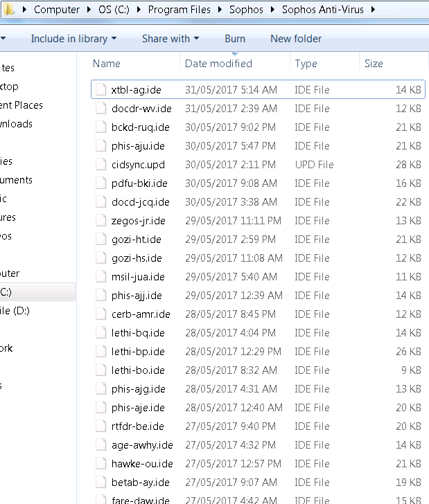This screenshot has height=504, width=429.
Task: Click the file icon of docd-jcq.ide
Action: pyautogui.click(x=100, y=202)
